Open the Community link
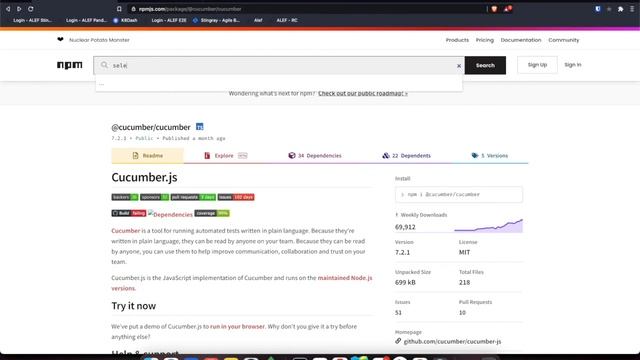 click(x=564, y=40)
